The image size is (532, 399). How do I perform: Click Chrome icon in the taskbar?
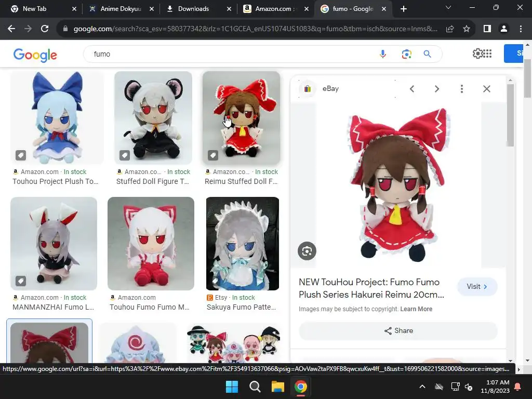coord(301,387)
